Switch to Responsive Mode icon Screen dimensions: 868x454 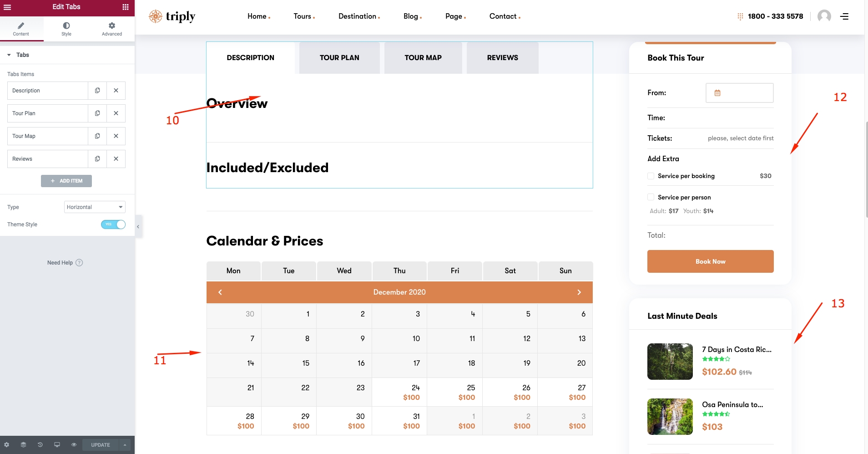[x=57, y=445]
